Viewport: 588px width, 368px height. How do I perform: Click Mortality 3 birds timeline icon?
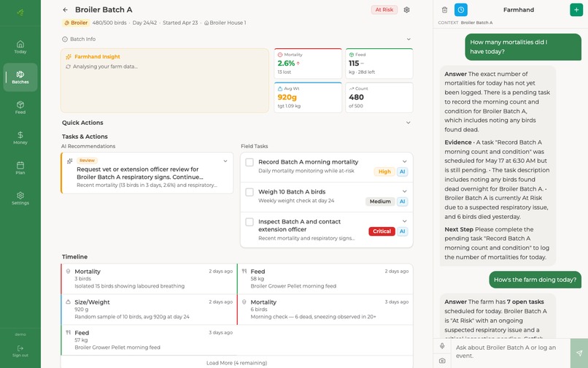tap(69, 271)
